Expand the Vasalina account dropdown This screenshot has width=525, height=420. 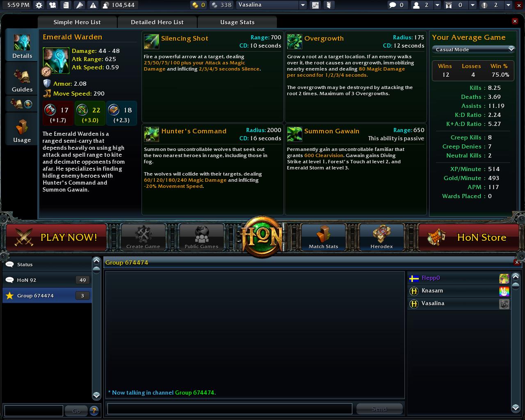[303, 5]
